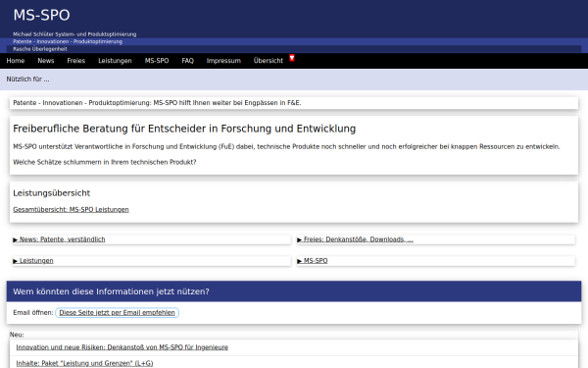The width and height of the screenshot is (588, 368).
Task: Expand News: Patente, verständlich section
Action: [x=152, y=239]
